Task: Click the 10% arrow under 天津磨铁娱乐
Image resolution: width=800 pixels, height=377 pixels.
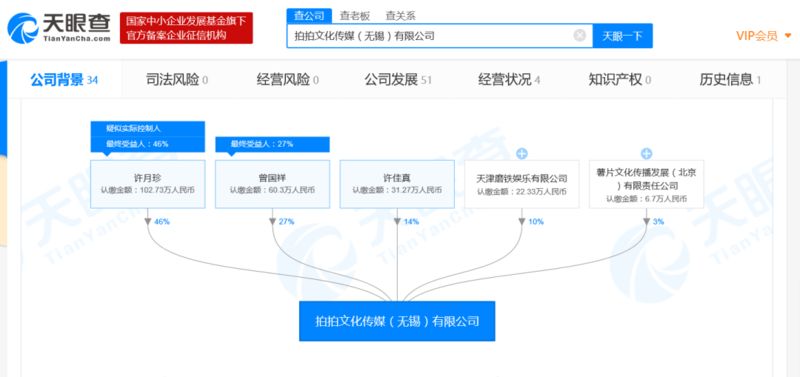Action: coord(522,221)
